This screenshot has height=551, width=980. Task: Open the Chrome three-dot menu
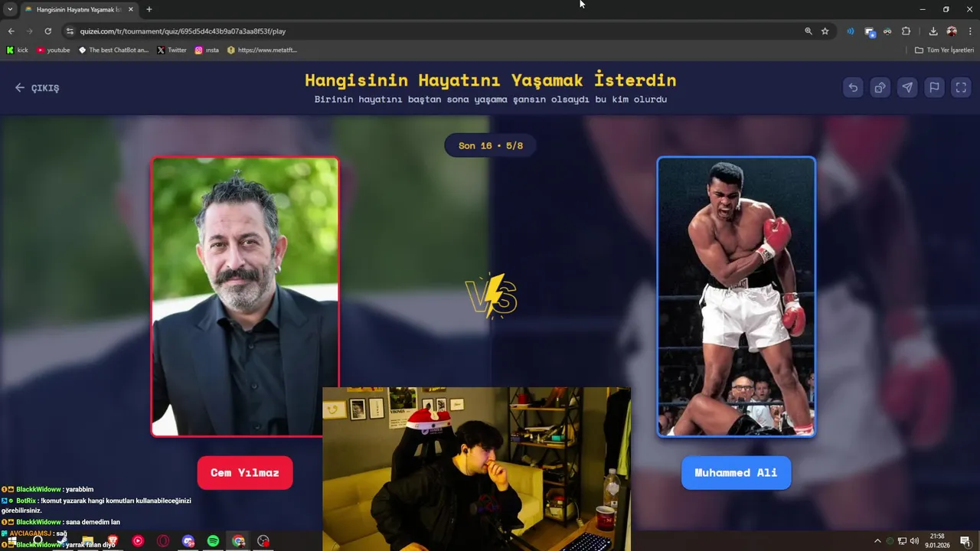[x=970, y=31]
